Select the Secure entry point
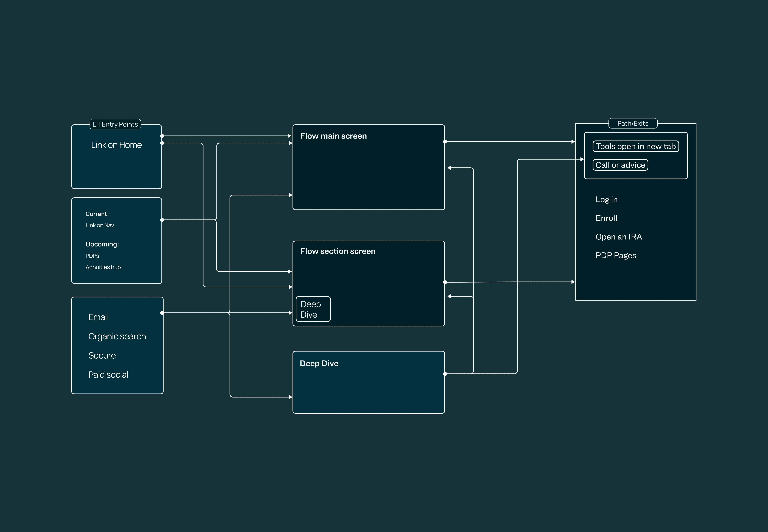Image resolution: width=768 pixels, height=532 pixels. click(102, 355)
